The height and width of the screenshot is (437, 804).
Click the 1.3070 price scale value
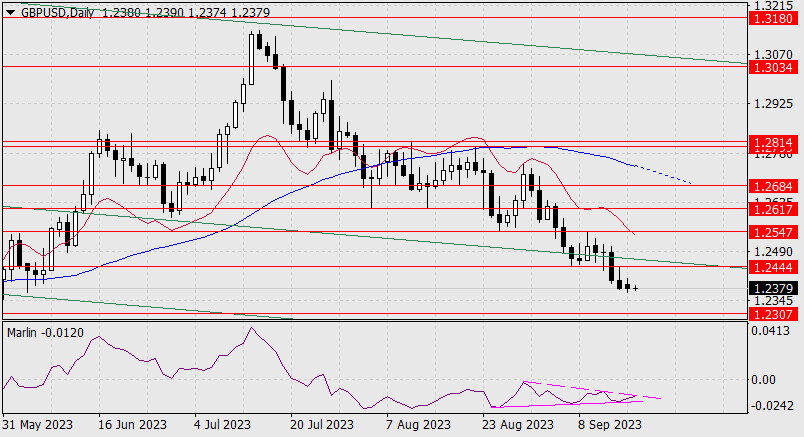(773, 54)
